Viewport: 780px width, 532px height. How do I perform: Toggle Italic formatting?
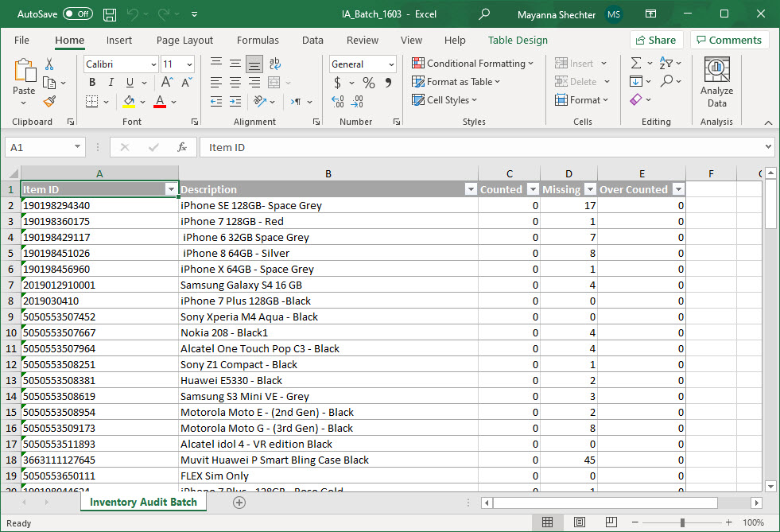pos(111,83)
